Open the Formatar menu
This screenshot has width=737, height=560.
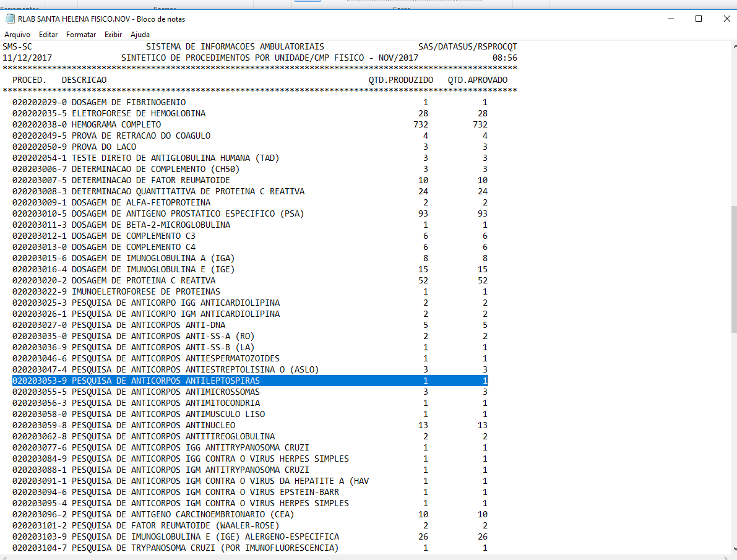81,35
